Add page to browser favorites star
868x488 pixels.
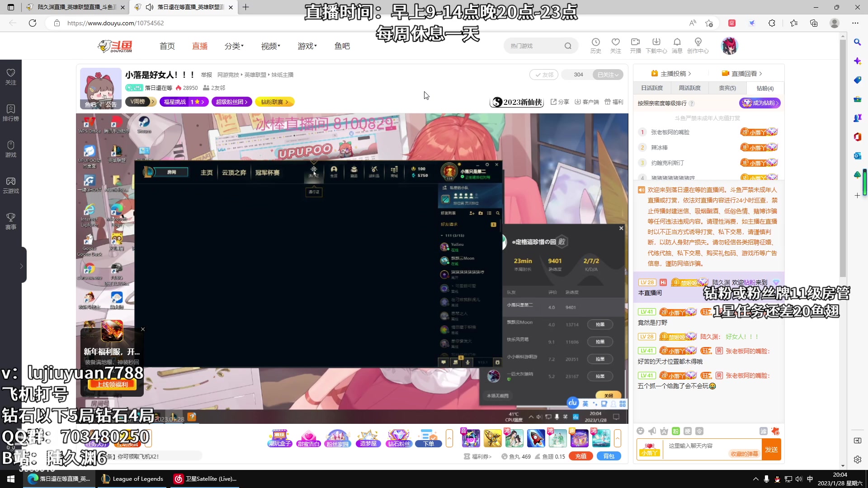(709, 23)
